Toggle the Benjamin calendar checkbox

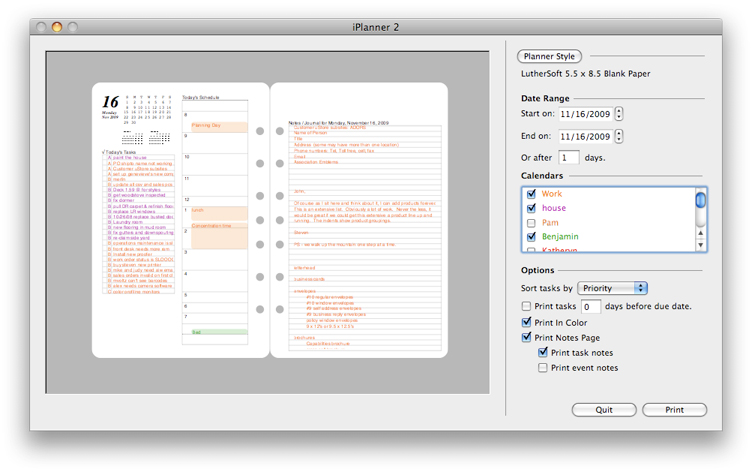[x=532, y=236]
